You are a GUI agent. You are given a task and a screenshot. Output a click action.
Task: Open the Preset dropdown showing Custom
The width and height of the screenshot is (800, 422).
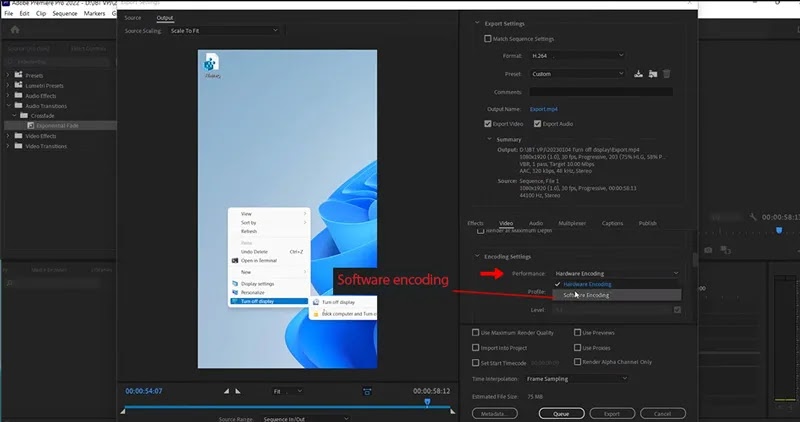(577, 74)
